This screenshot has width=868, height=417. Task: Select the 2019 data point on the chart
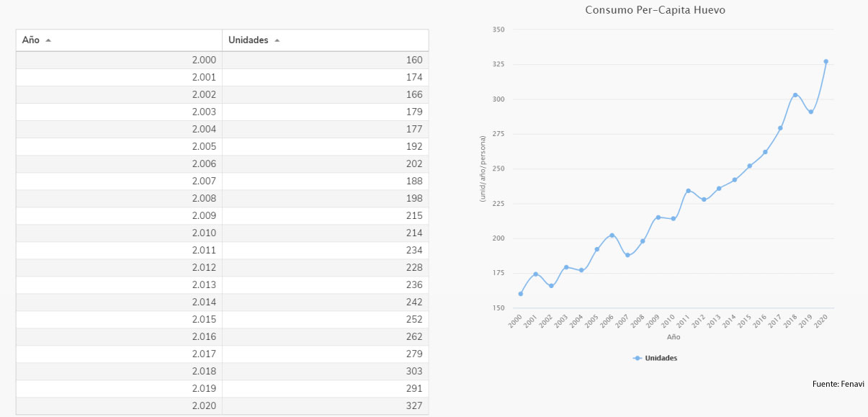coord(810,112)
